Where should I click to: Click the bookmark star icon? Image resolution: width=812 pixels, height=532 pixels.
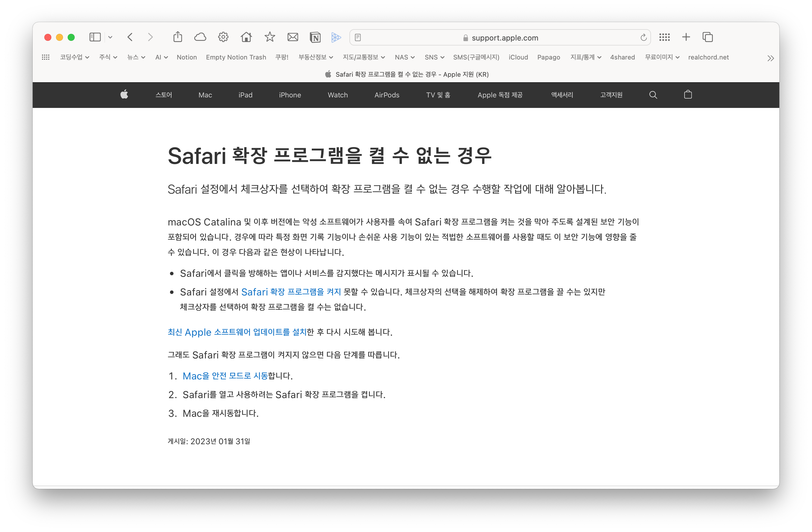click(x=269, y=37)
